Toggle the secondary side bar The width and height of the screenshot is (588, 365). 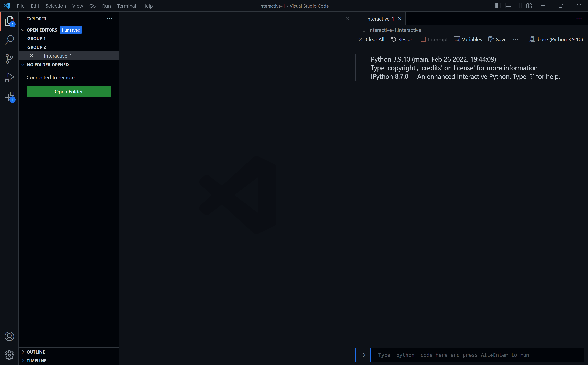[518, 5]
